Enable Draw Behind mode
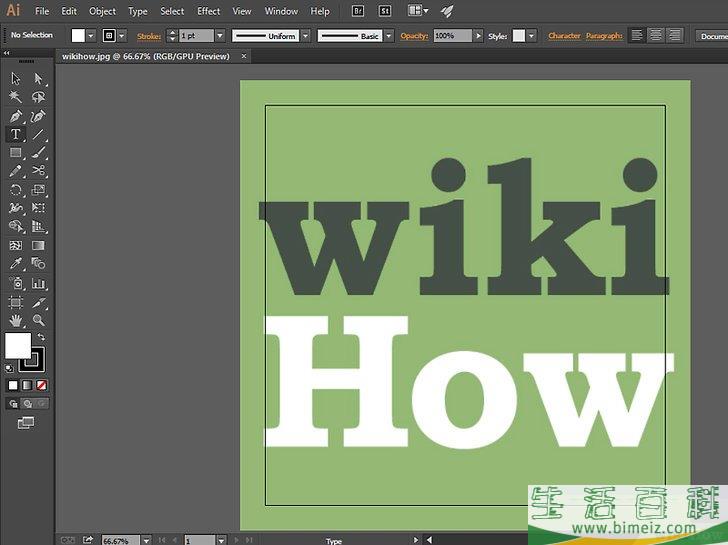Viewport: 728px width, 545px height. (x=27, y=404)
